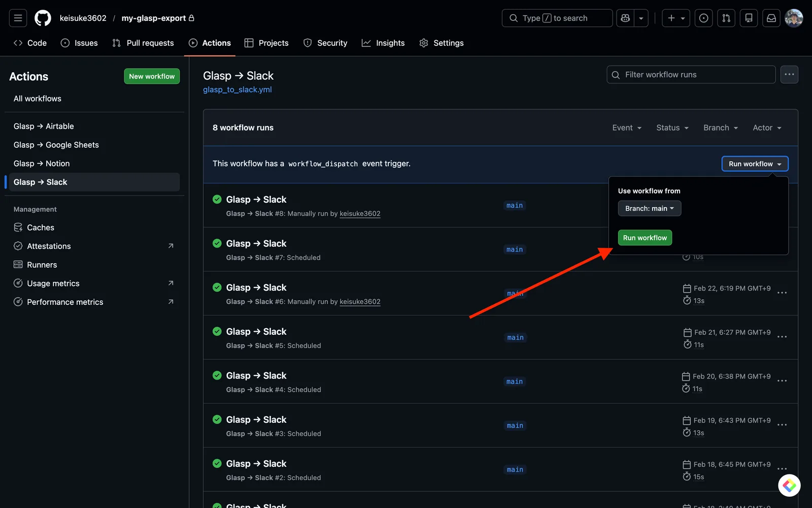Open workflow options three-dot menu

pyautogui.click(x=789, y=75)
